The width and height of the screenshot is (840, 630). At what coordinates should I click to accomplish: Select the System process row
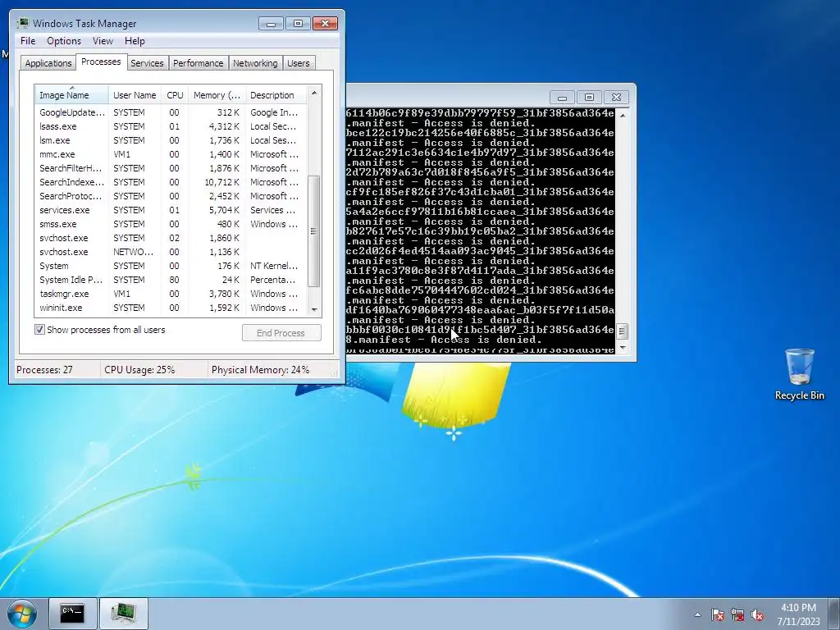(171, 266)
